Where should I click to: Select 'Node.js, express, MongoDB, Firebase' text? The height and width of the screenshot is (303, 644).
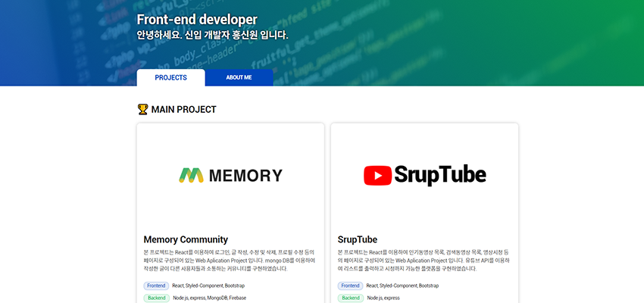(209, 298)
